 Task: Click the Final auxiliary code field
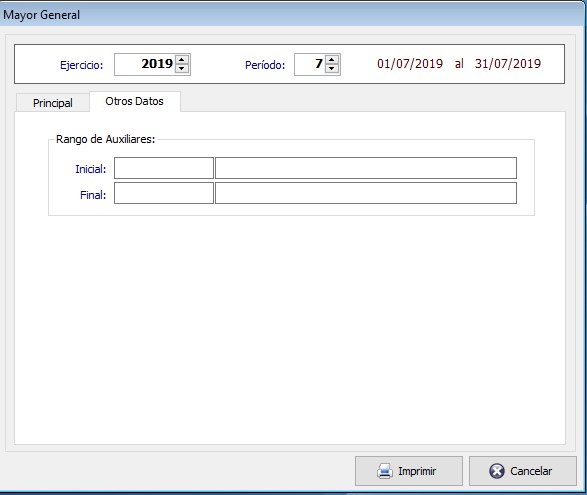point(164,193)
